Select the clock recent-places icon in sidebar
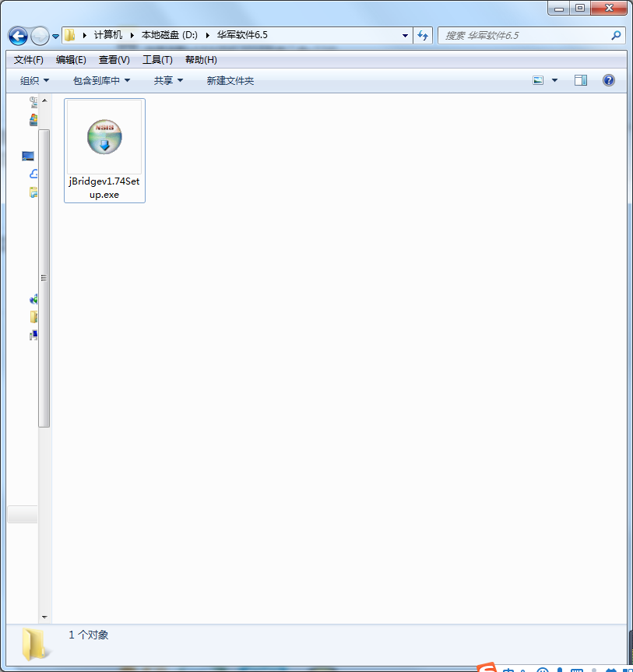The image size is (633, 672). point(33,102)
